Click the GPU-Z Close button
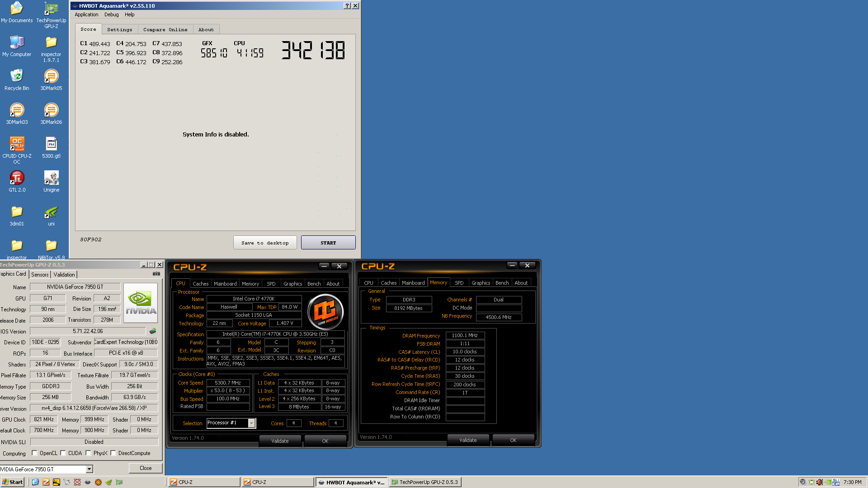Image resolution: width=868 pixels, height=488 pixels. [146, 468]
